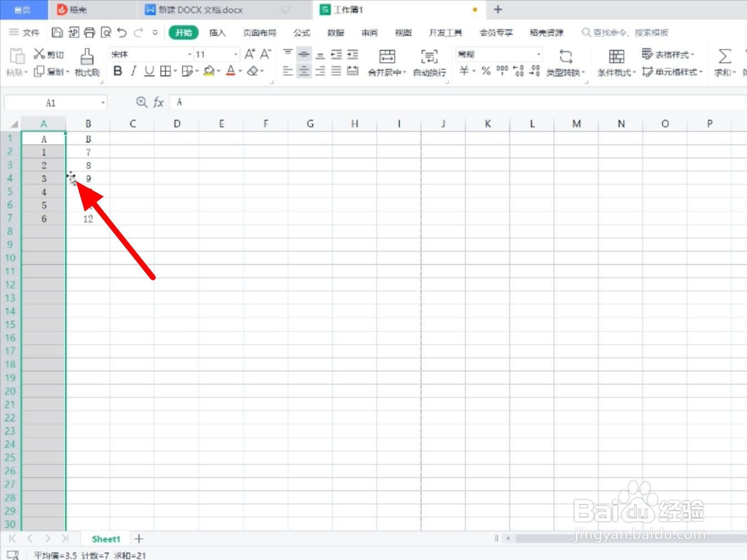Open Print Preview from quick access toolbar
Viewport: 747px width, 560px height.
pos(106,33)
